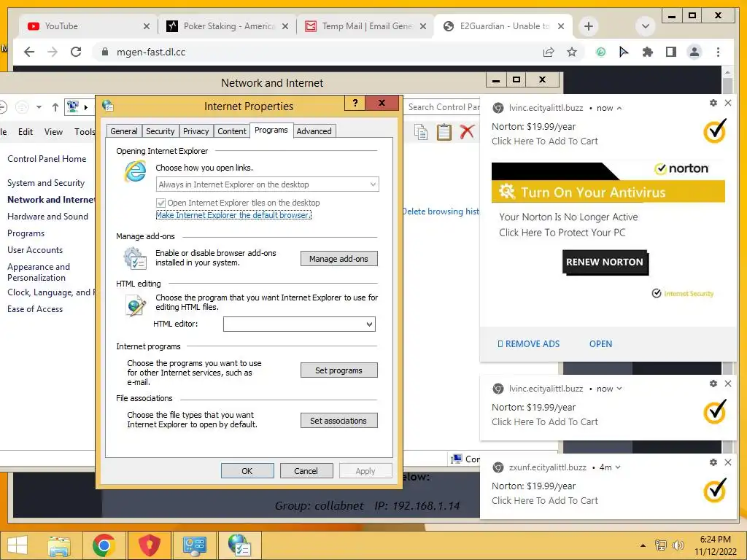Confirm with OK button

pyautogui.click(x=247, y=471)
